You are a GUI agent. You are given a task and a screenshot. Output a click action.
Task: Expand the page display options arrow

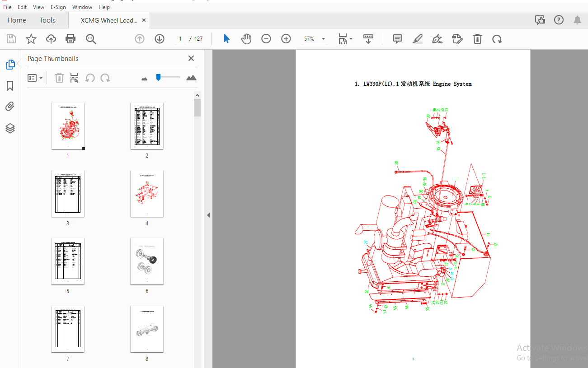click(351, 39)
